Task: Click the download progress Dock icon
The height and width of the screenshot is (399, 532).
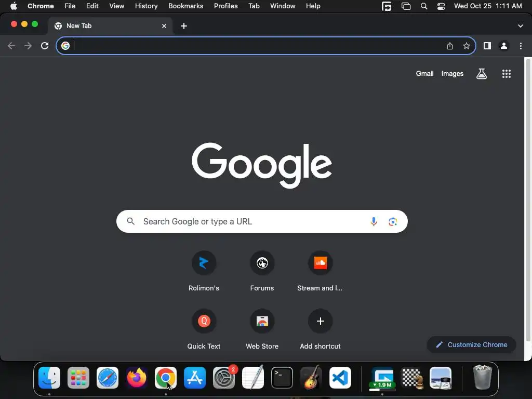Action: [382, 378]
